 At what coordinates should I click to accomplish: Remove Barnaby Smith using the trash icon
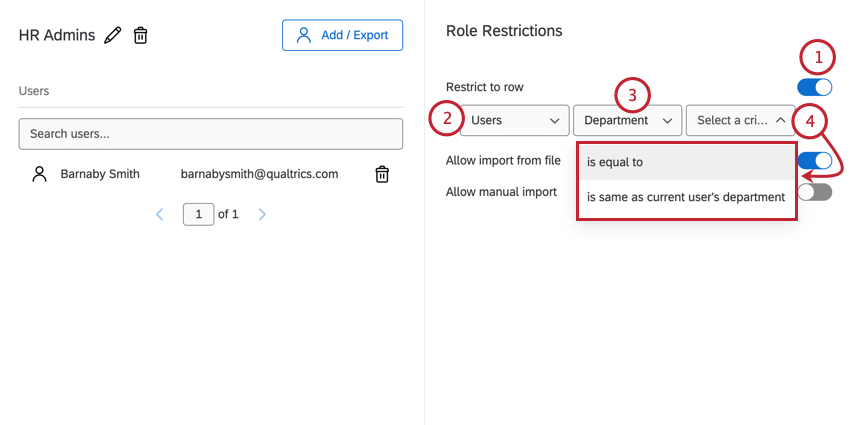pyautogui.click(x=381, y=174)
